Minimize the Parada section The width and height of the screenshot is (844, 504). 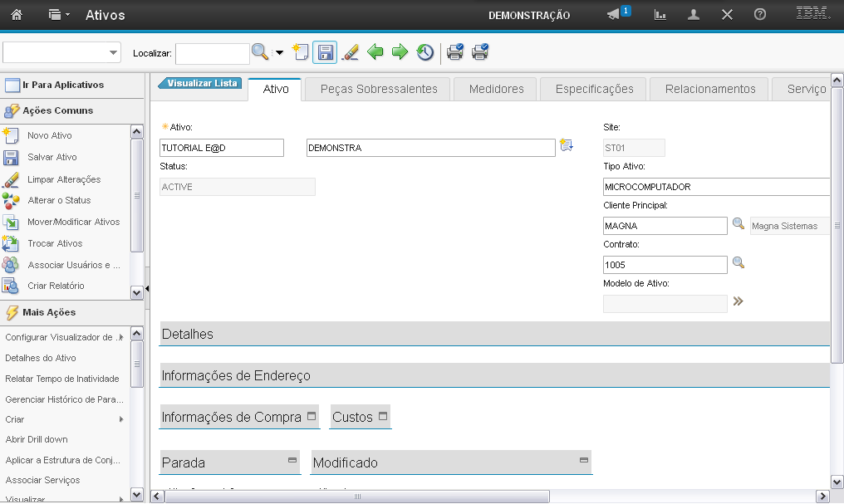[x=292, y=460]
